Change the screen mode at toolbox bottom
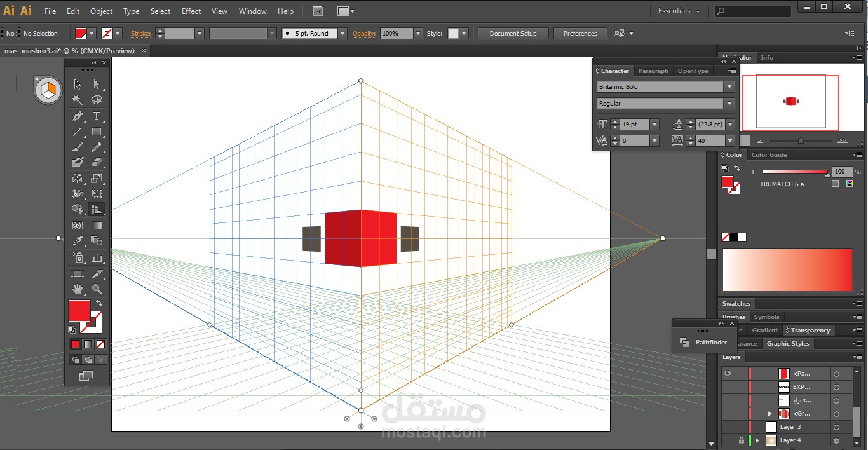 point(85,376)
